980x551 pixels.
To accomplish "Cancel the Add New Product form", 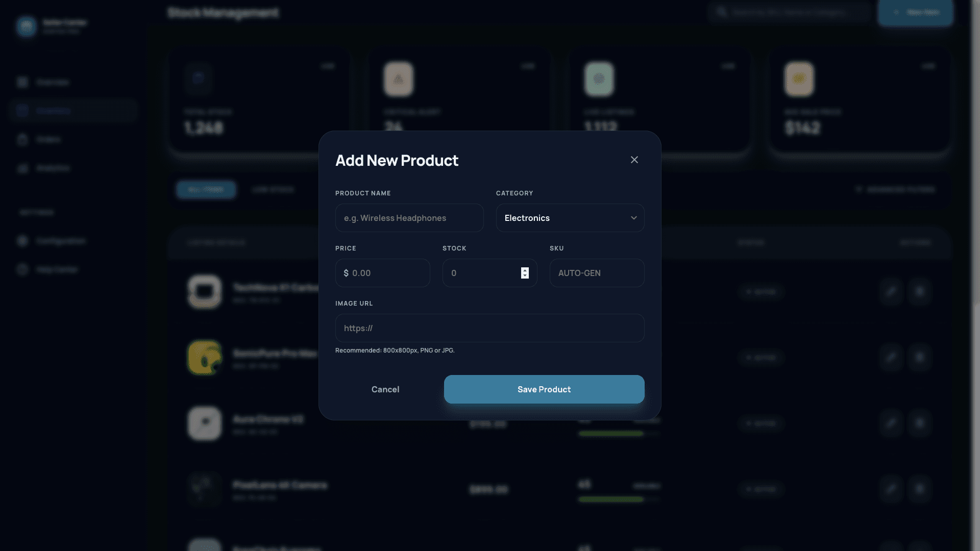I will click(x=385, y=389).
